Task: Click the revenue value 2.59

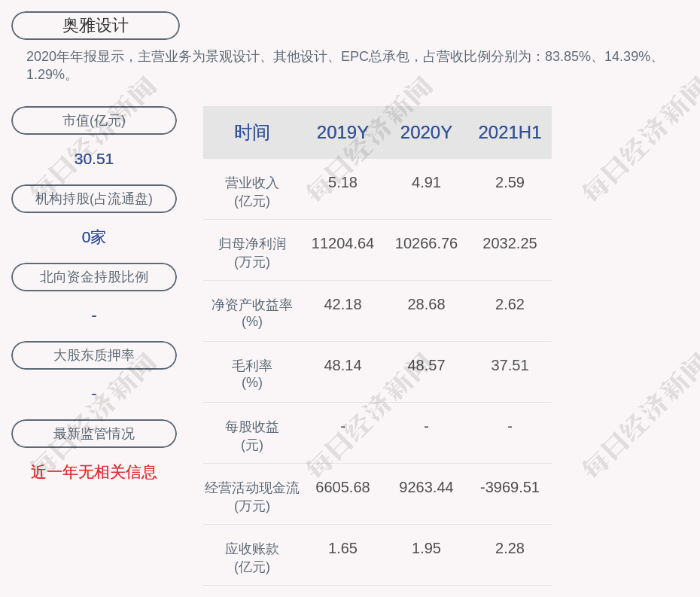Action: point(510,183)
